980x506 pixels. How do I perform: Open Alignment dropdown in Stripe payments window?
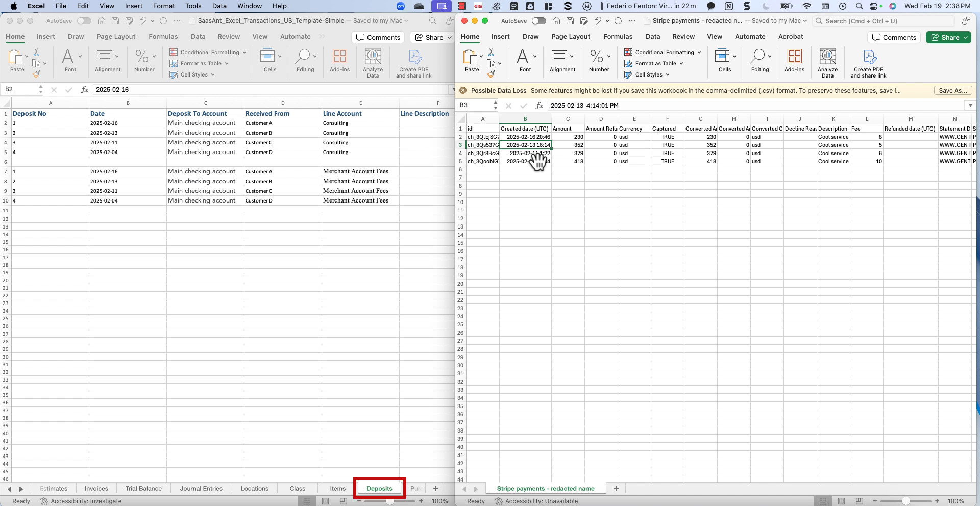pyautogui.click(x=572, y=56)
